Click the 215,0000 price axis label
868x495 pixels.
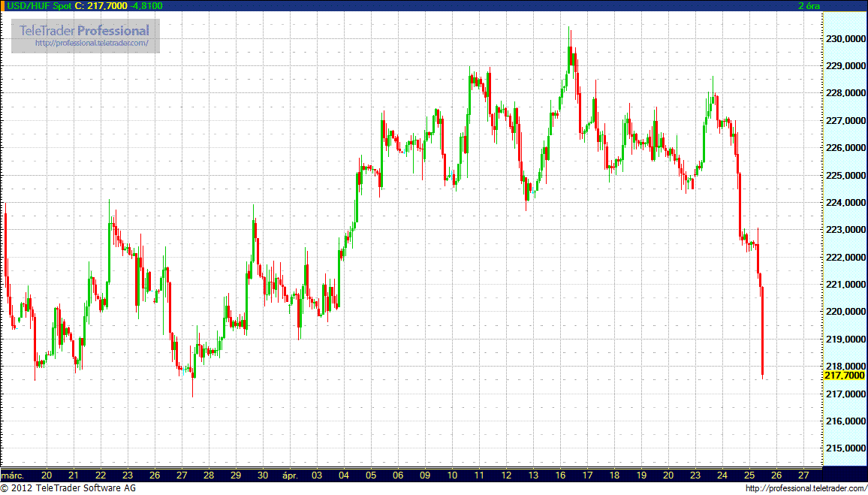pos(846,448)
